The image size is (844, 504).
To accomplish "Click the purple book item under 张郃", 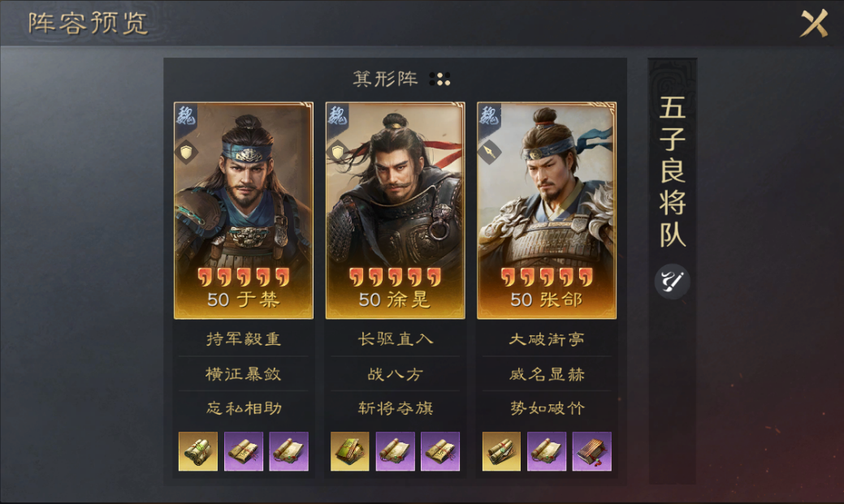I will 591,451.
